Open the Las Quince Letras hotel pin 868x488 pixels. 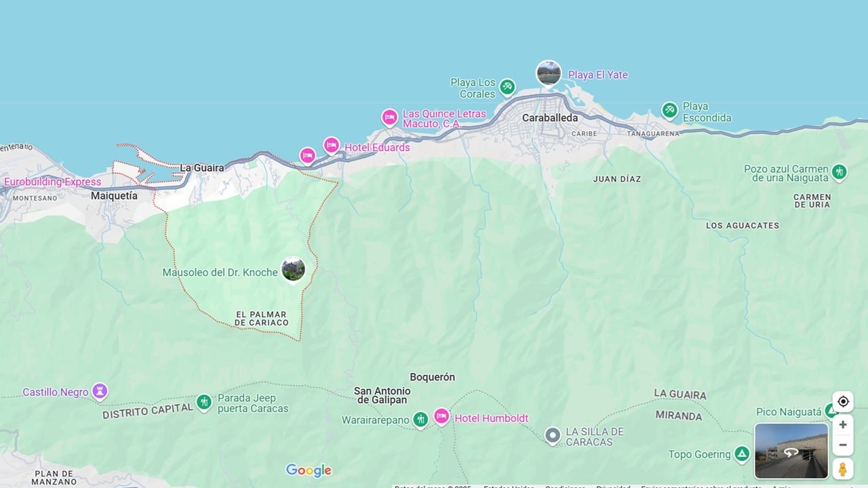coord(389,118)
